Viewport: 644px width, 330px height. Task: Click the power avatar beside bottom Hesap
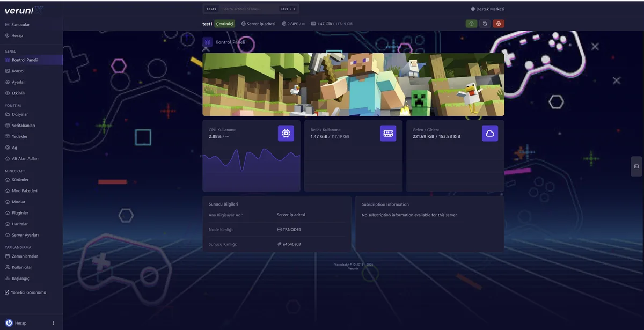[x=9, y=323]
